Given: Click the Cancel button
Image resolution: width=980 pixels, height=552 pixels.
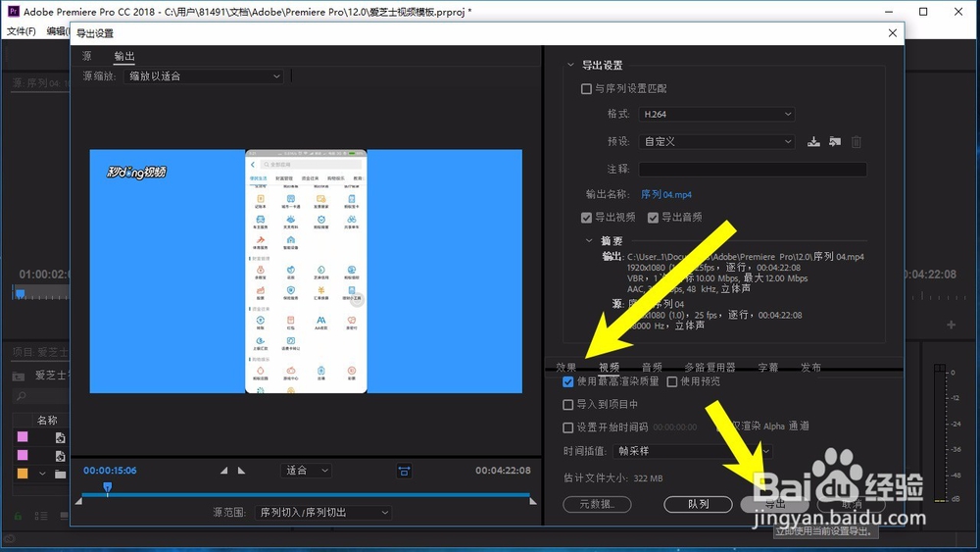Looking at the screenshot, I should click(x=852, y=504).
